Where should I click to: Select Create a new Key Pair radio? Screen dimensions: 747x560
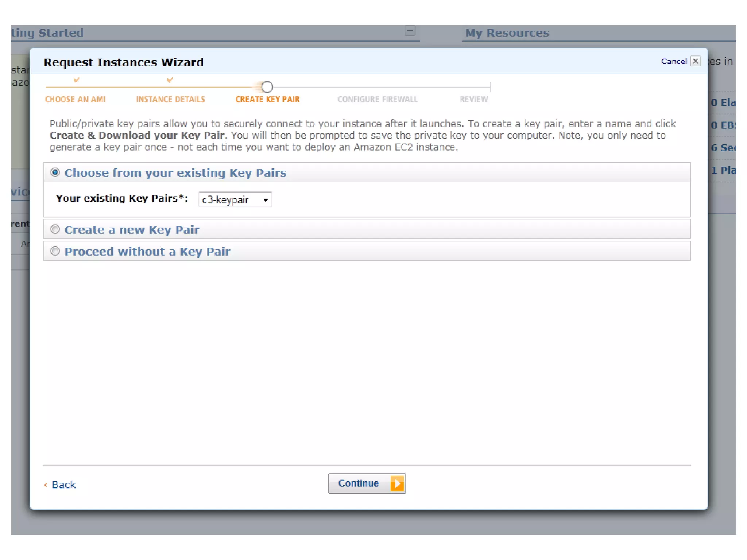point(55,229)
